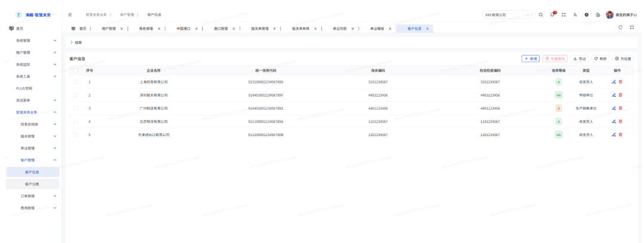Click the 新增 add button
The height and width of the screenshot is (243, 644).
[531, 59]
